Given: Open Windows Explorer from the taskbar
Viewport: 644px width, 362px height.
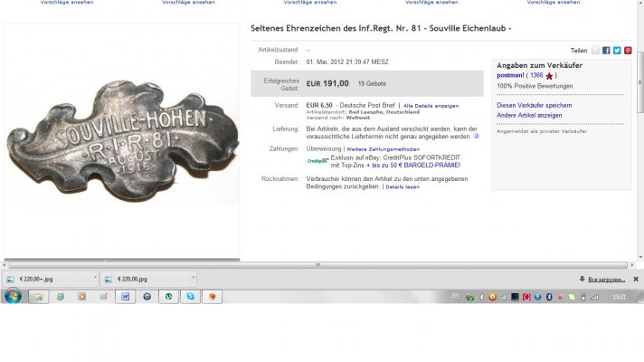Looking at the screenshot, I should (x=39, y=297).
